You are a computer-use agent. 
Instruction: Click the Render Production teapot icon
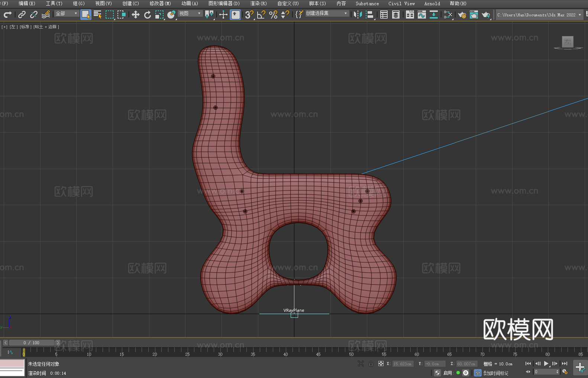486,14
